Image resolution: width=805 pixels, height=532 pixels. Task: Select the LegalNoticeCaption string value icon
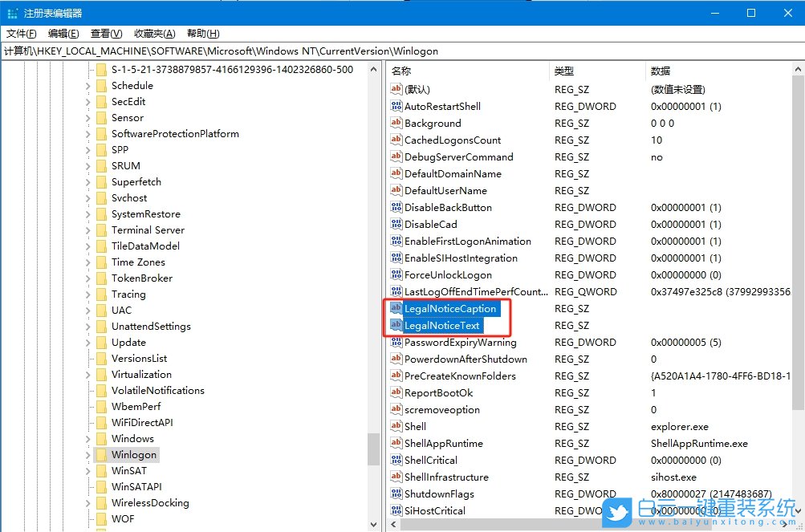coord(396,308)
